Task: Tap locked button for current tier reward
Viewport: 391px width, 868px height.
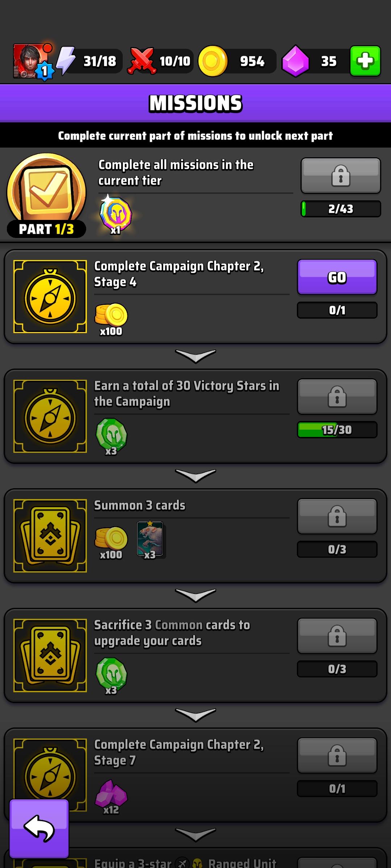Action: (x=341, y=176)
